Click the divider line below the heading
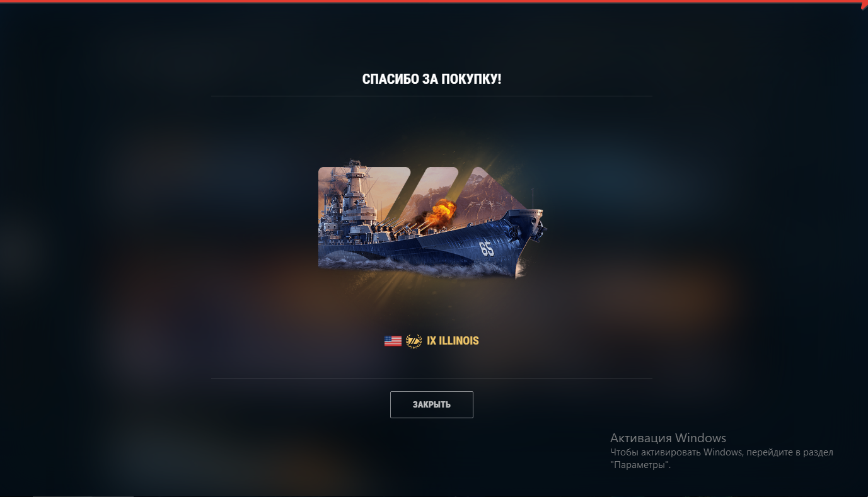This screenshot has height=497, width=868. pyautogui.click(x=431, y=96)
